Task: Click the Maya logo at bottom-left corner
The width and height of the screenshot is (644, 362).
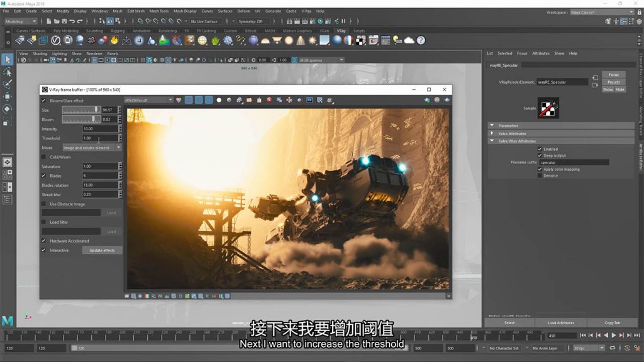Action: tap(8, 321)
